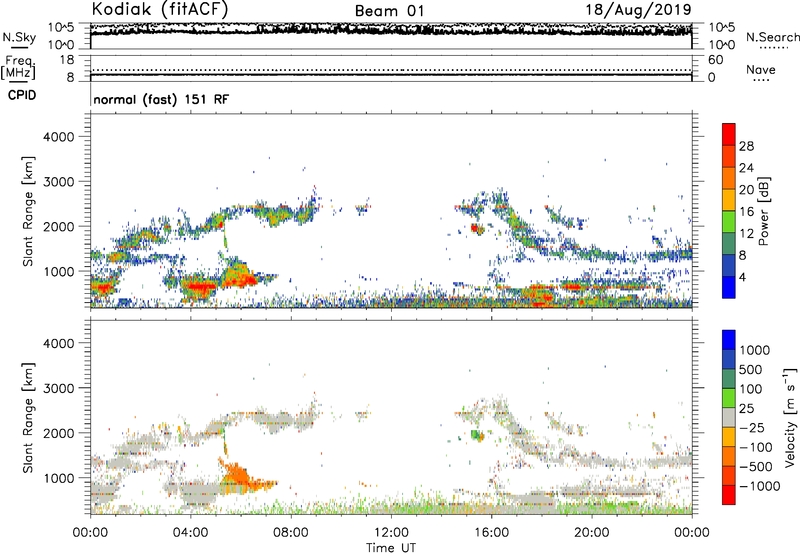Image resolution: width=800 pixels, height=554 pixels.
Task: Click the "4000" tick in the velocity panel
Action: [x=58, y=343]
